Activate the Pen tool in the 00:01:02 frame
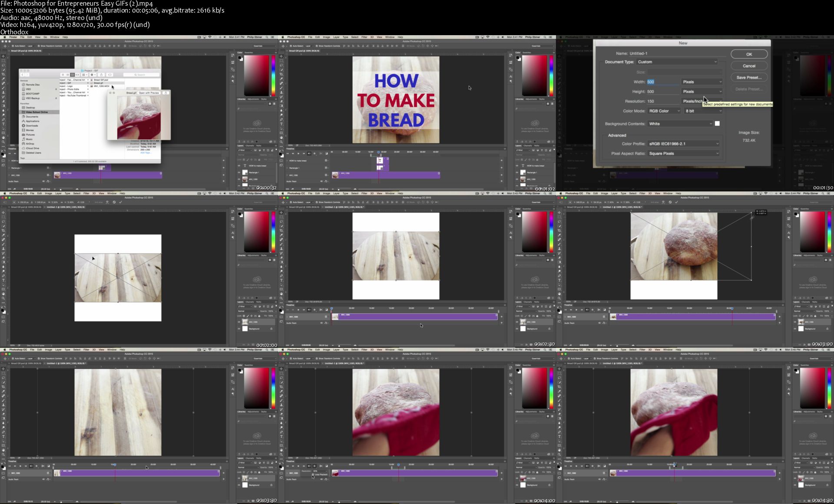Screen dimensions: 834x504 tap(281, 119)
